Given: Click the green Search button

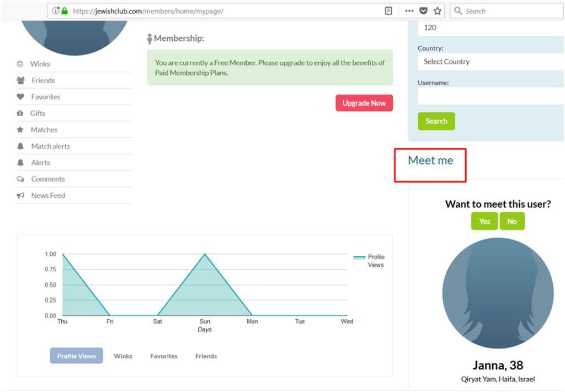Looking at the screenshot, I should click(436, 121).
